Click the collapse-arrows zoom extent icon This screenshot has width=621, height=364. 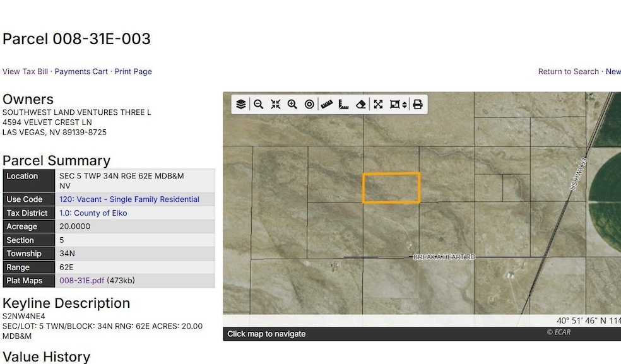(275, 105)
